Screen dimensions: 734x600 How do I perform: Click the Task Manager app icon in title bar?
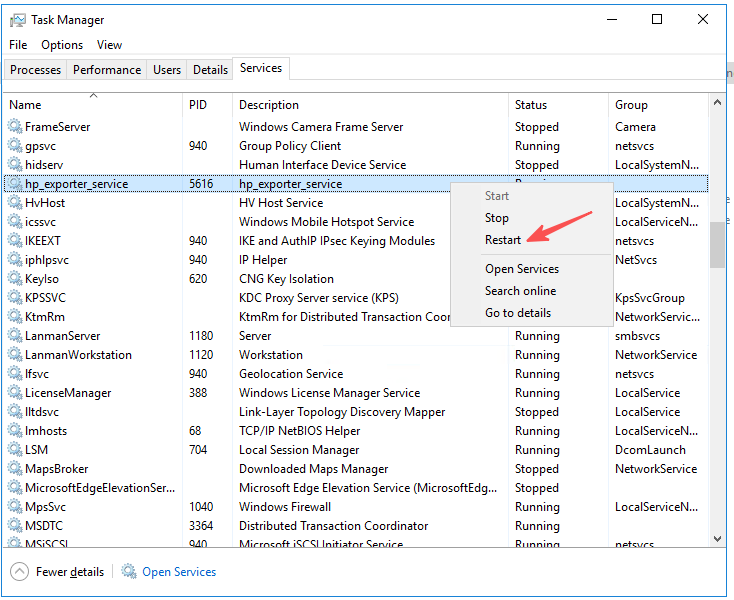click(18, 20)
